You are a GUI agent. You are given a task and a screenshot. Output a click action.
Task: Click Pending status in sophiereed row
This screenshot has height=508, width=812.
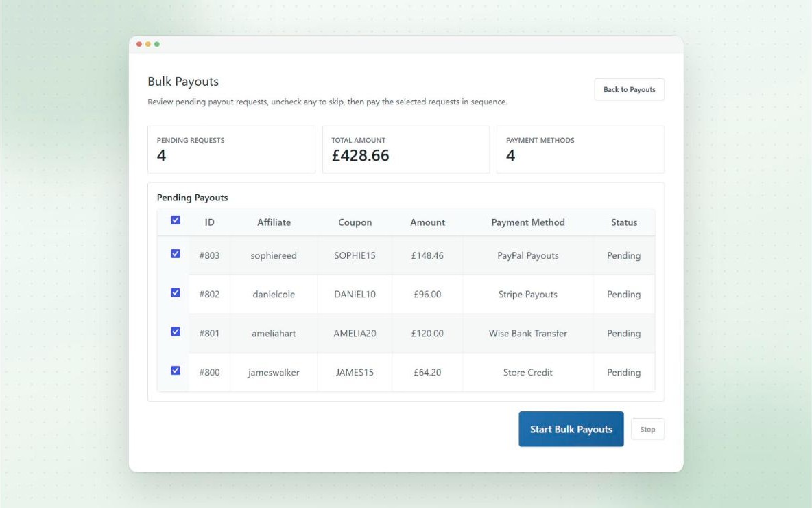(623, 255)
